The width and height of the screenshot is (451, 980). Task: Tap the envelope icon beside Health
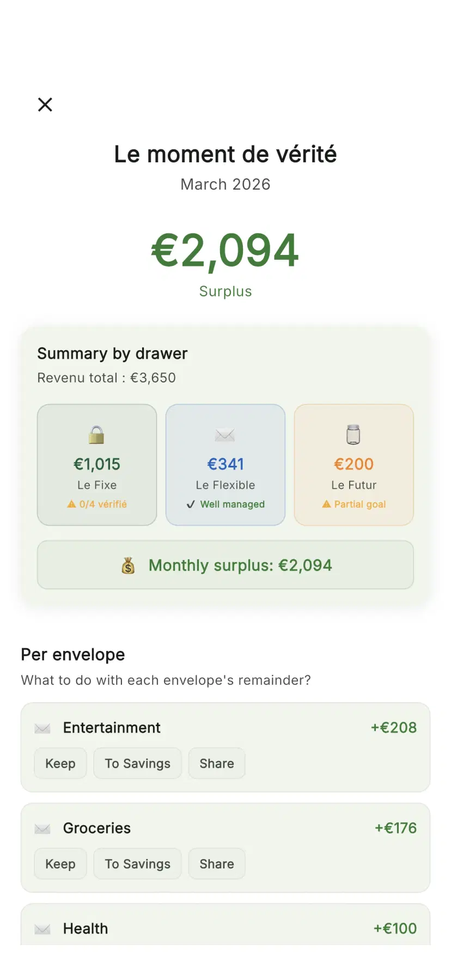click(x=42, y=928)
